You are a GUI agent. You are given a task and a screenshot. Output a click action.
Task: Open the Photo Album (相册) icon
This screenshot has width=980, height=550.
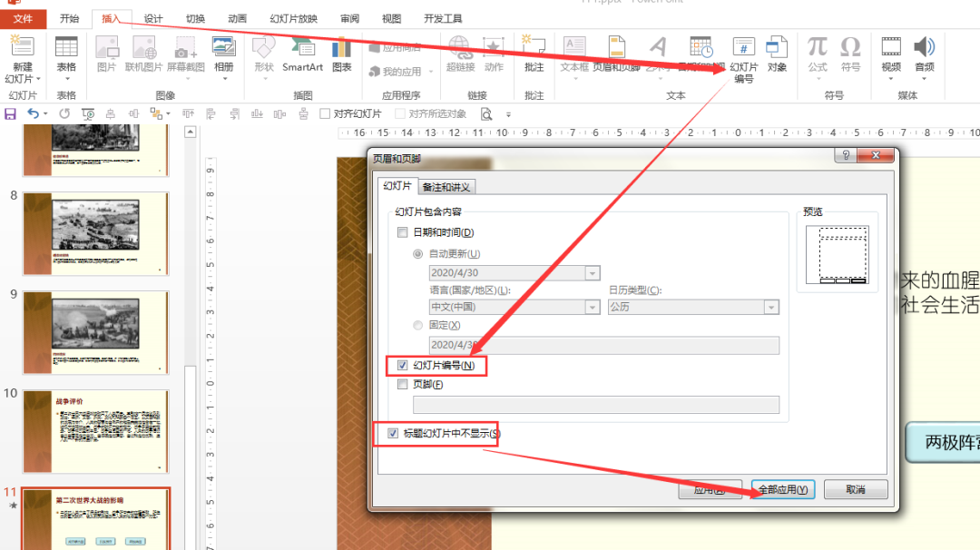pyautogui.click(x=223, y=47)
